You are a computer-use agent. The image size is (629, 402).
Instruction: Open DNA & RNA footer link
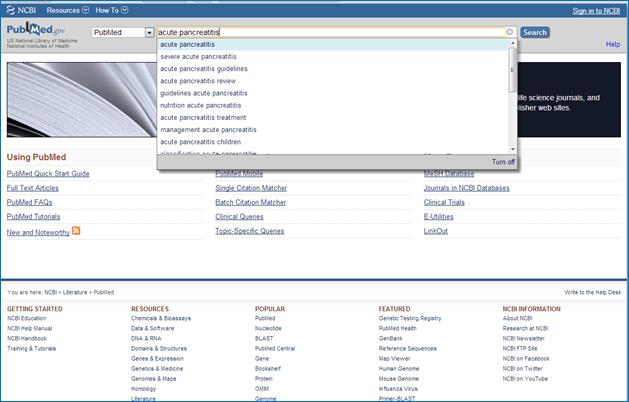point(146,338)
